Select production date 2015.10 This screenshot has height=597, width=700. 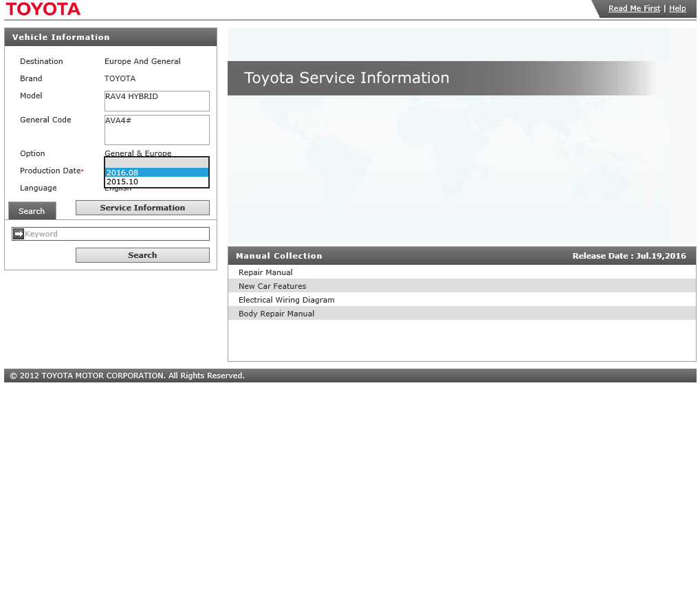pyautogui.click(x=157, y=182)
